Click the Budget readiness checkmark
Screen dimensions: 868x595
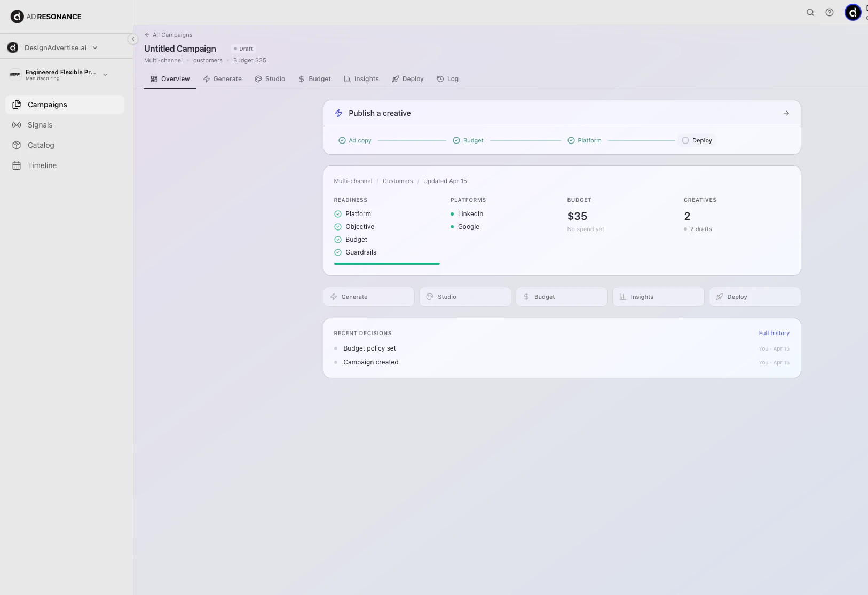click(338, 239)
